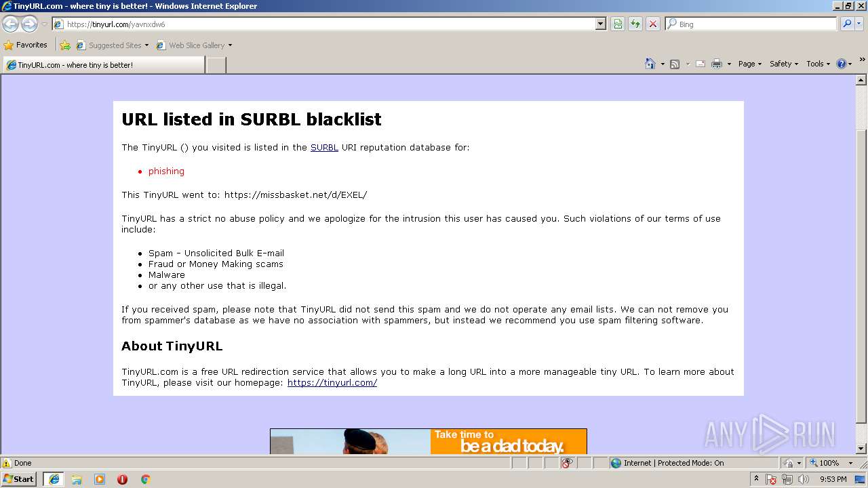Viewport: 868px width, 488px height.
Task: Click the page scrollbar up arrow
Action: (x=862, y=79)
